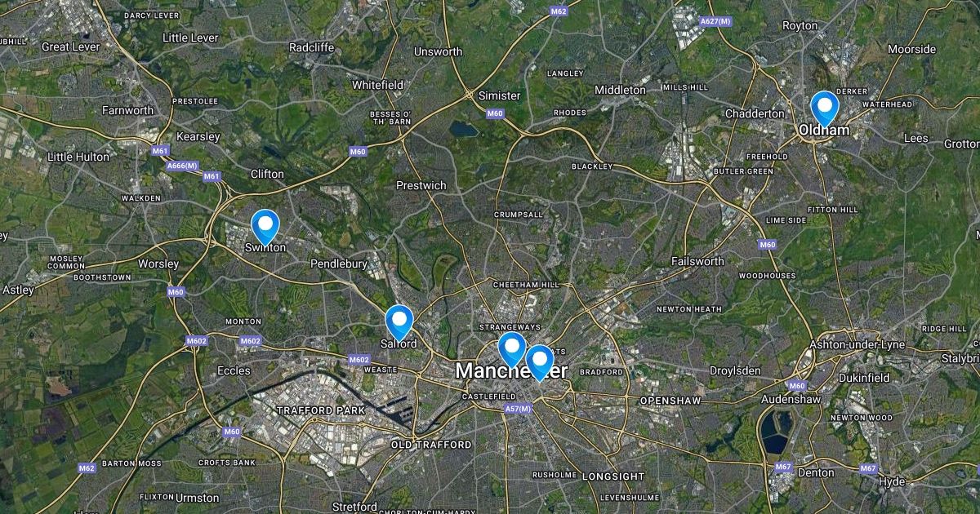
Task: Click the Old Trafford label
Action: 431,445
